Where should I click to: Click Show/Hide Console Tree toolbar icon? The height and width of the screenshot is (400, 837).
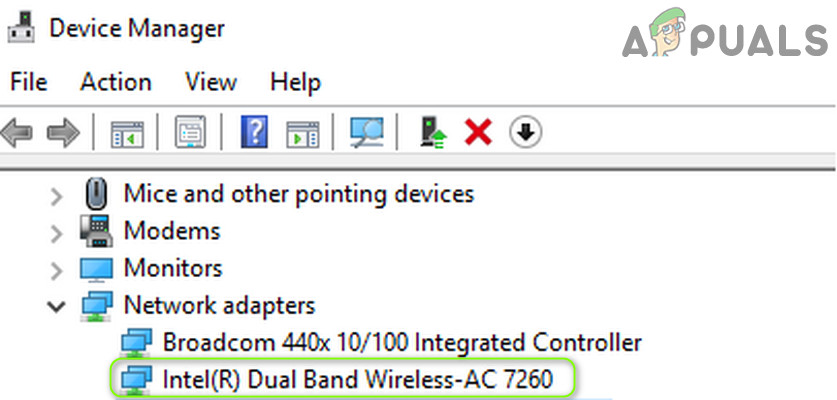(127, 132)
